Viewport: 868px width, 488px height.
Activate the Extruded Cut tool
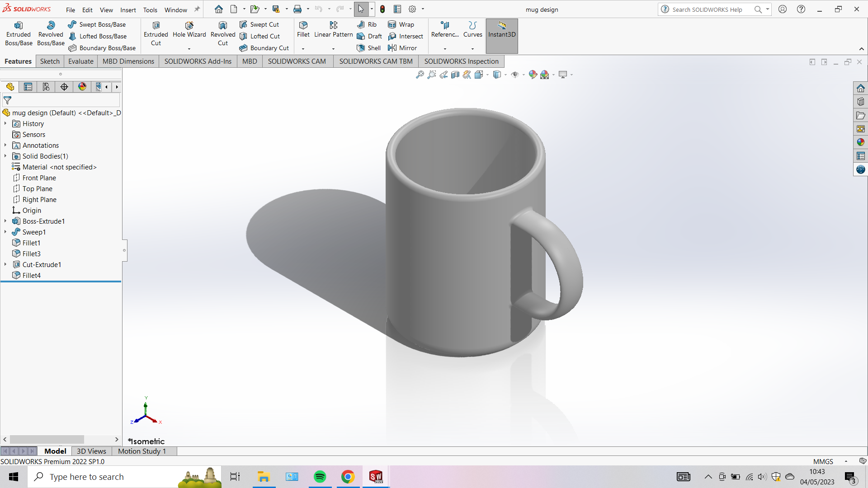[156, 34]
